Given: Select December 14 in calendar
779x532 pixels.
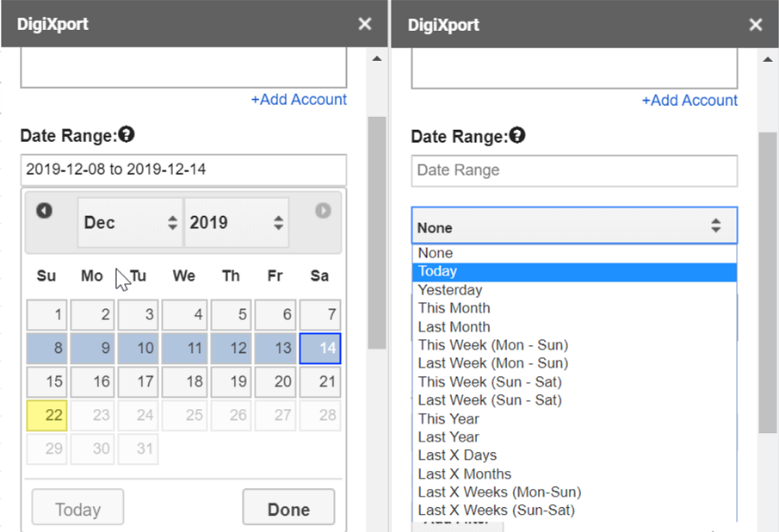Looking at the screenshot, I should [320, 348].
